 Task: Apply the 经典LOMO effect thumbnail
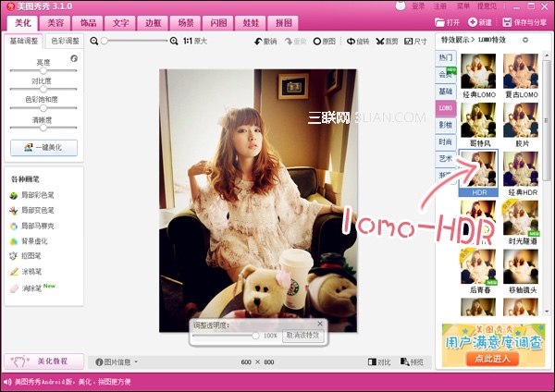click(478, 71)
